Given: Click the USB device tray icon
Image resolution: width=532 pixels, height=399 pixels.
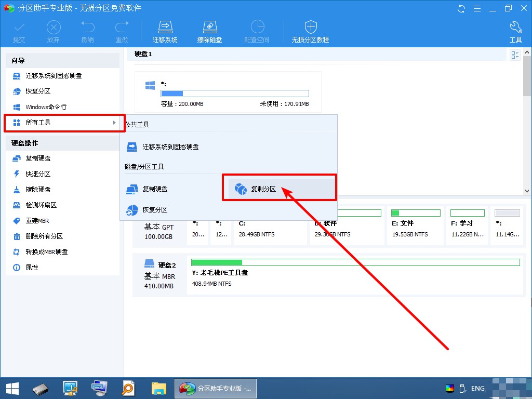Looking at the screenshot, I should tap(462, 389).
